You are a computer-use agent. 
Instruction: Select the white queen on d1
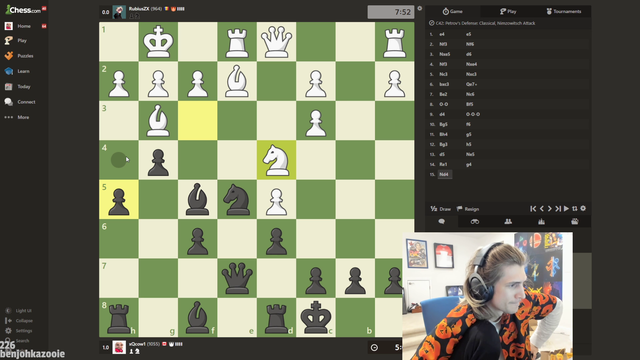276,42
